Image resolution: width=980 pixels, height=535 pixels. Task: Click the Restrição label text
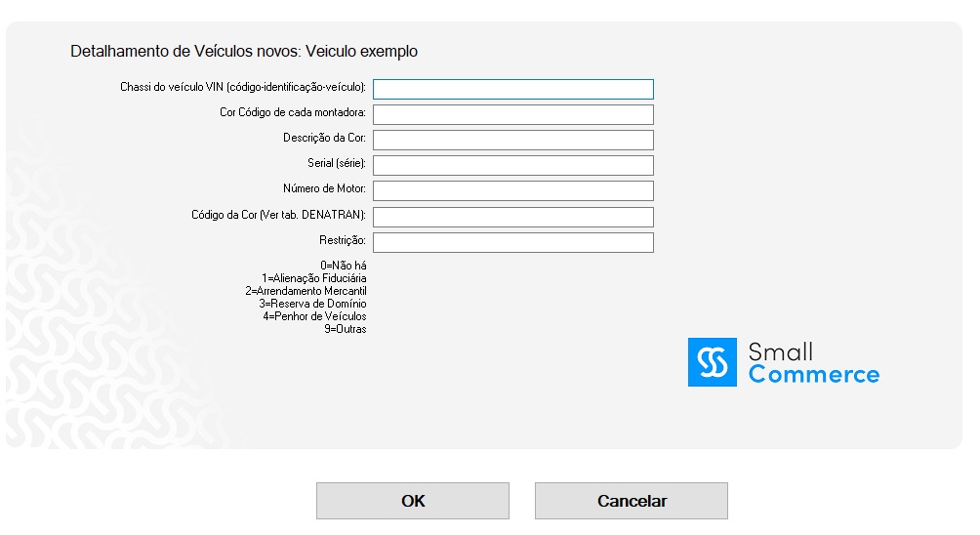tap(342, 240)
